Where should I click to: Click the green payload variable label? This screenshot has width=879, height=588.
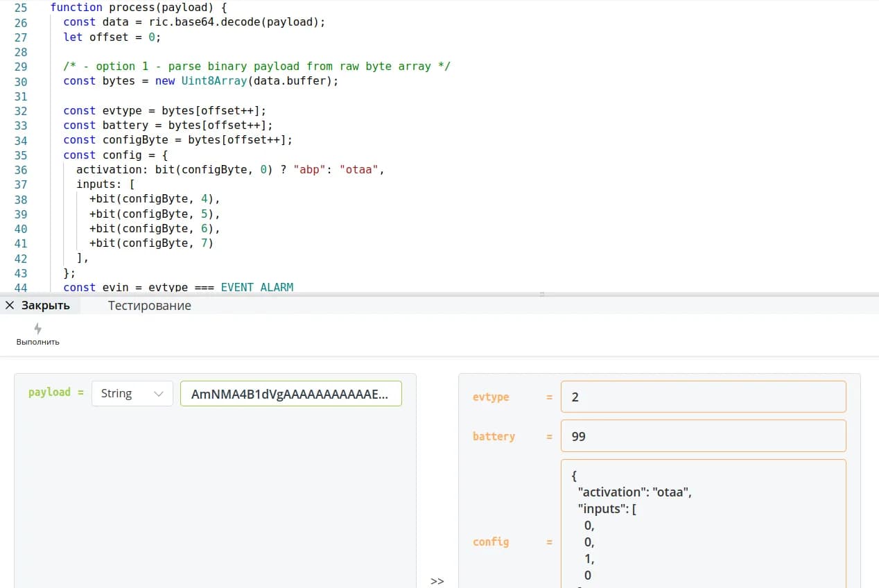(49, 392)
